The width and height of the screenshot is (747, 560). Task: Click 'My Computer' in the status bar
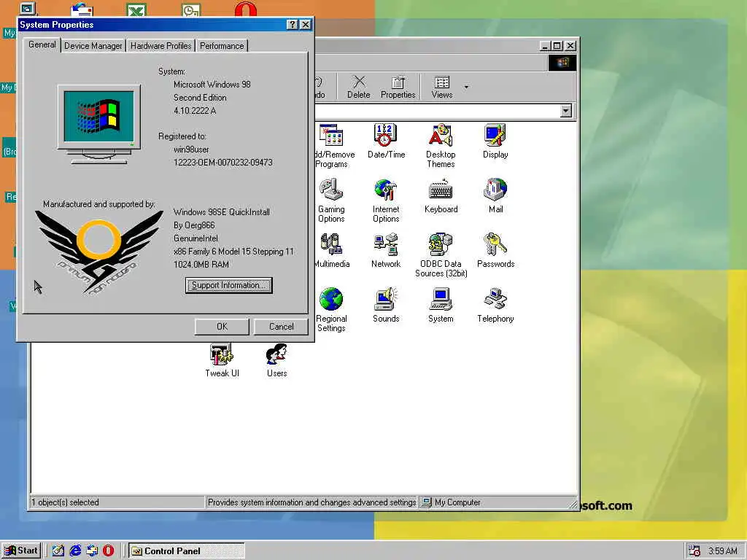457,502
